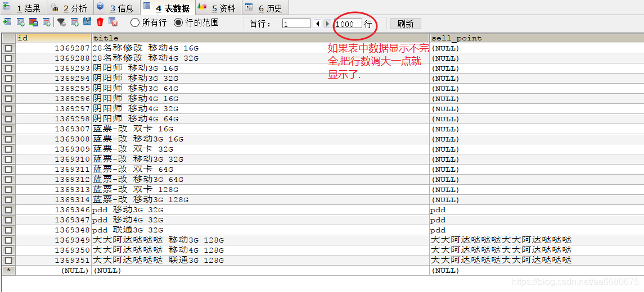644x292 pixels.
Task: Open the 2 分析 tab
Action: pyautogui.click(x=70, y=7)
